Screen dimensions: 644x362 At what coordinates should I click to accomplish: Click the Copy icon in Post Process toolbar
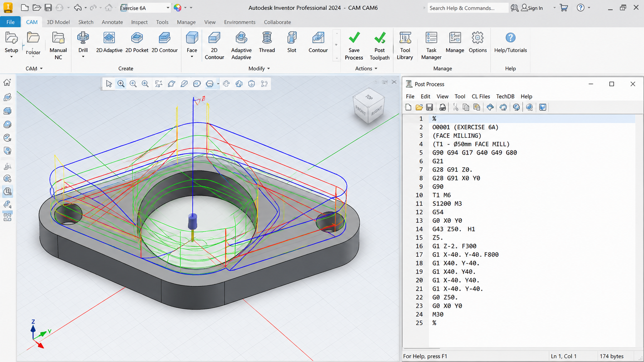tap(466, 107)
